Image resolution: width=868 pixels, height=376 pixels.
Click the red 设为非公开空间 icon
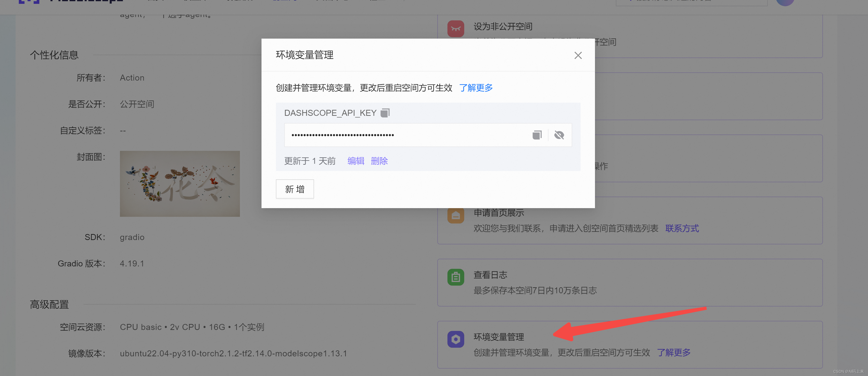456,29
